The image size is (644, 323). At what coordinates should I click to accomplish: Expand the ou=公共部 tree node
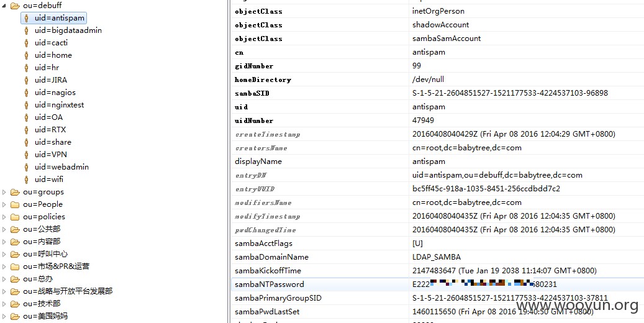[x=4, y=229]
